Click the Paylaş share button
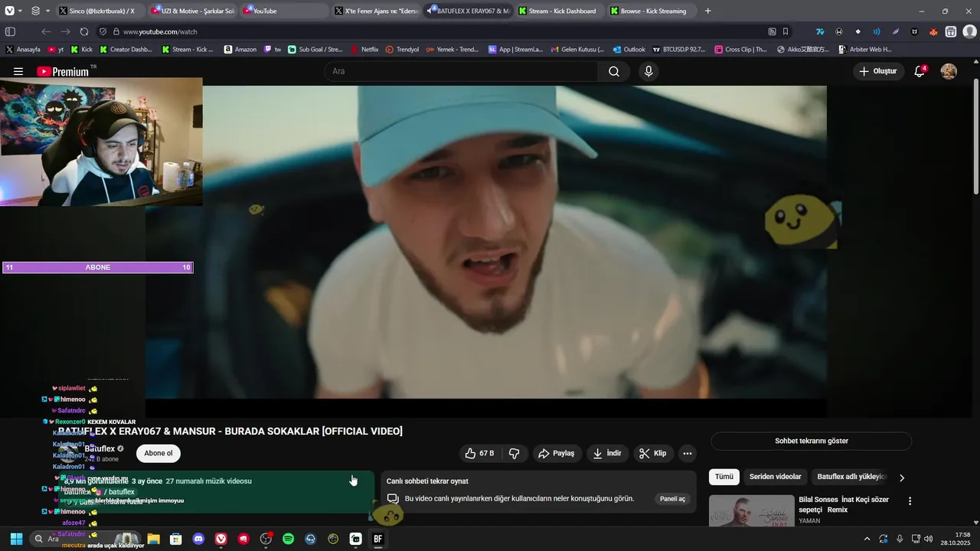This screenshot has height=551, width=980. coord(557,453)
